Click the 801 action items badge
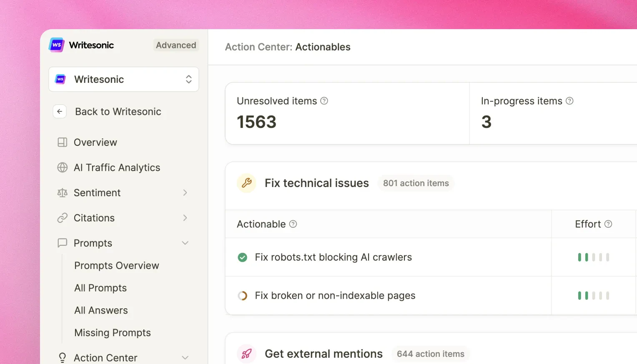The width and height of the screenshot is (637, 364). coord(416,183)
